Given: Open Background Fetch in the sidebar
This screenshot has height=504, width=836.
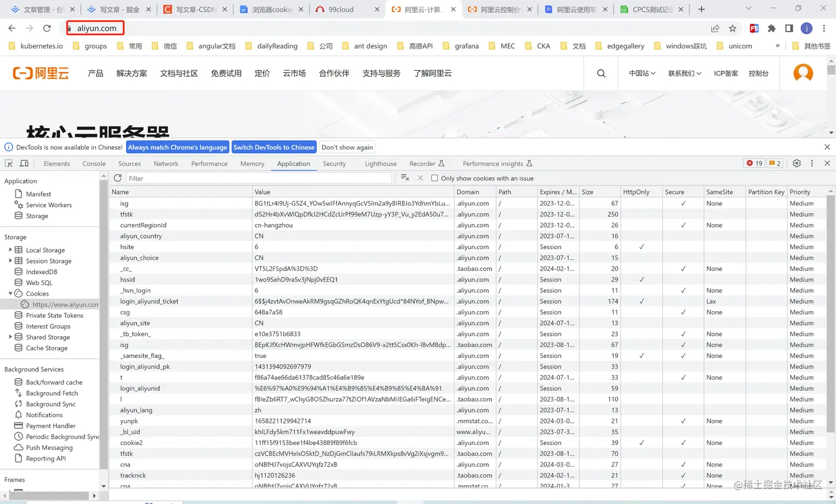Looking at the screenshot, I should pos(51,393).
